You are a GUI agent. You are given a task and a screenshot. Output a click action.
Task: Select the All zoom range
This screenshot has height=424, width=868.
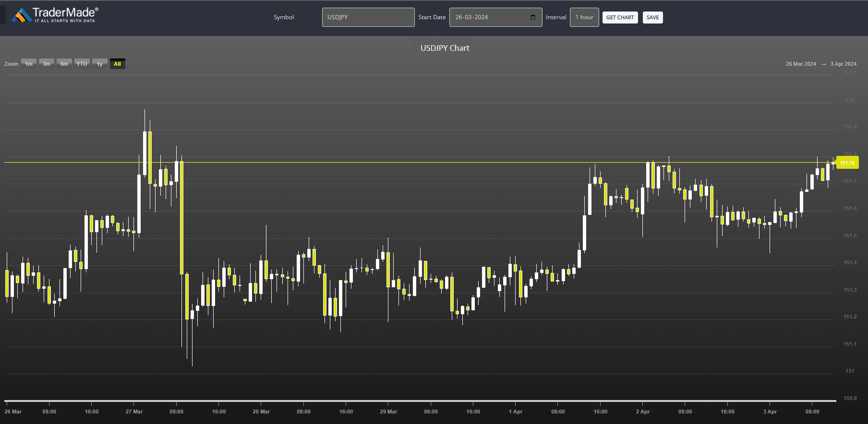[117, 64]
